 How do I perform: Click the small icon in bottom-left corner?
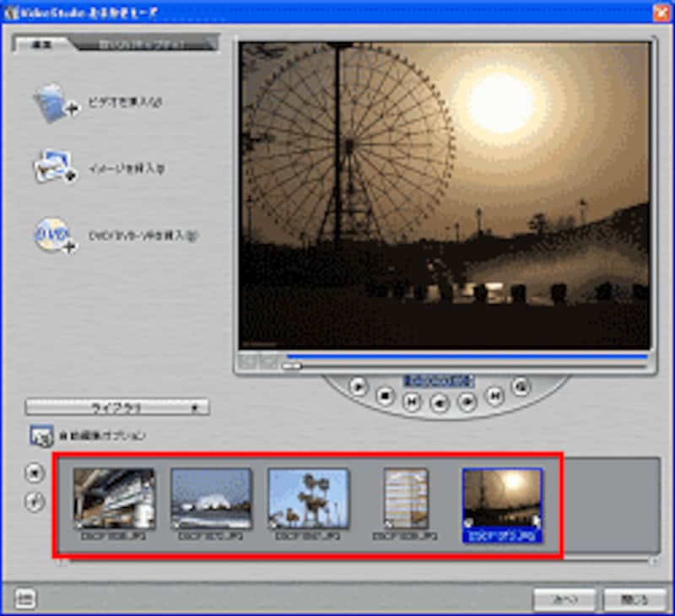[x=25, y=598]
